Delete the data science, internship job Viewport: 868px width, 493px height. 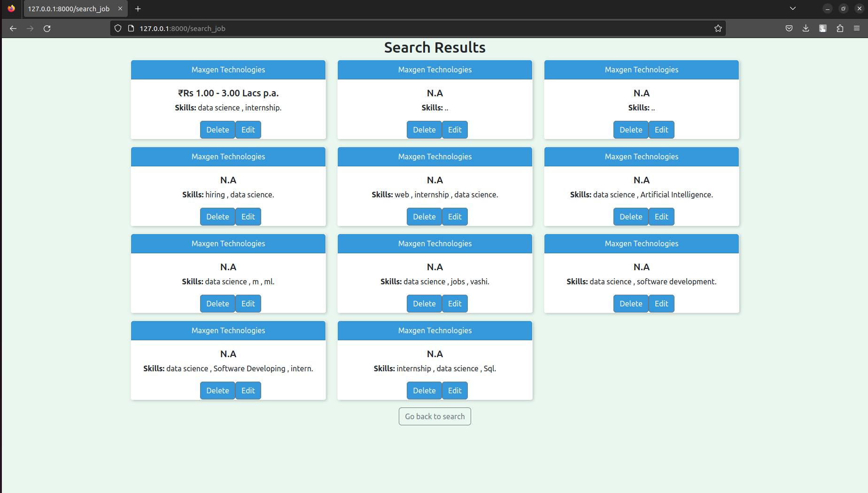(217, 130)
